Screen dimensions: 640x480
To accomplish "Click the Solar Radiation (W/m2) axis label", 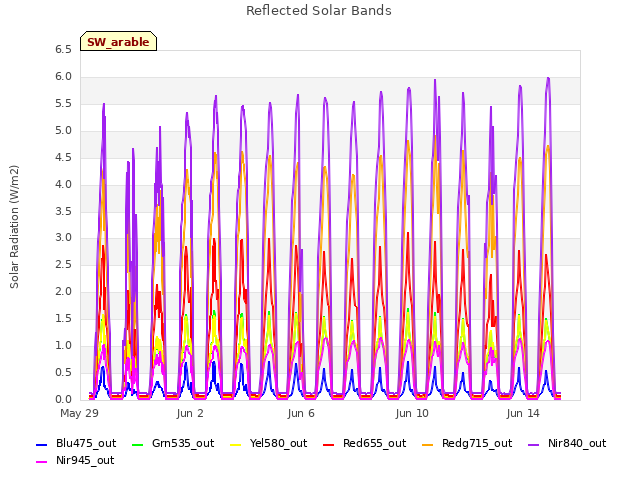I will pos(14,227).
